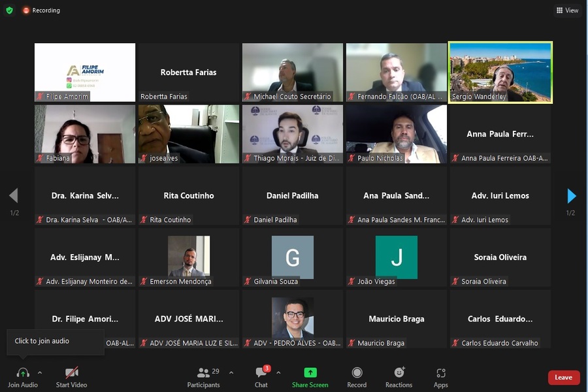The image size is (588, 392).
Task: Click the Record circle icon
Action: tap(357, 372)
